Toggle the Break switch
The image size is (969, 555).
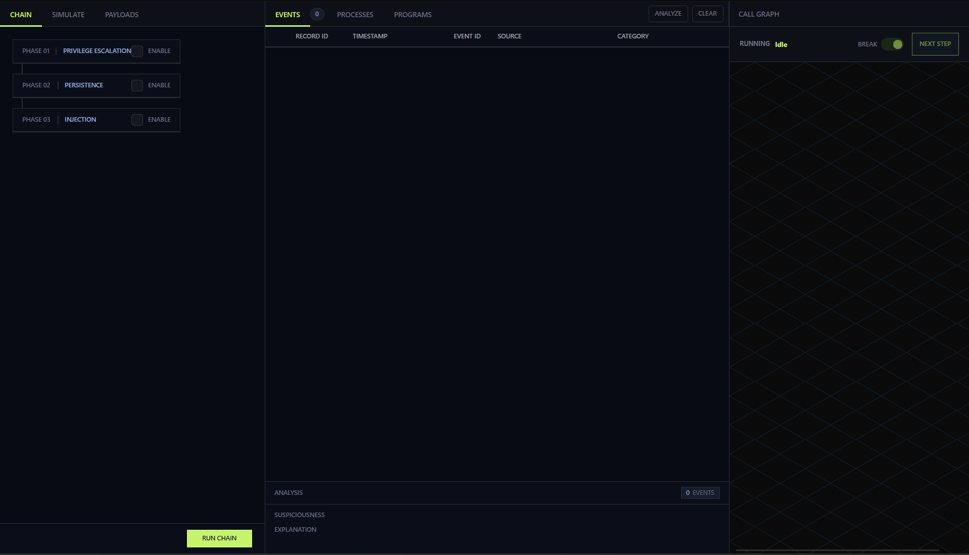(x=892, y=44)
